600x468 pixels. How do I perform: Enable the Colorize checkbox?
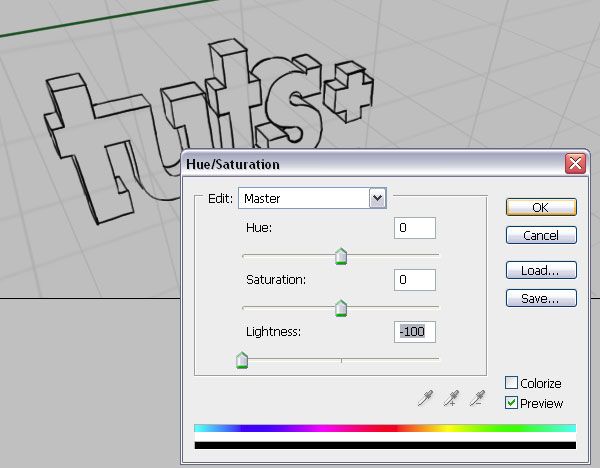pyautogui.click(x=511, y=383)
